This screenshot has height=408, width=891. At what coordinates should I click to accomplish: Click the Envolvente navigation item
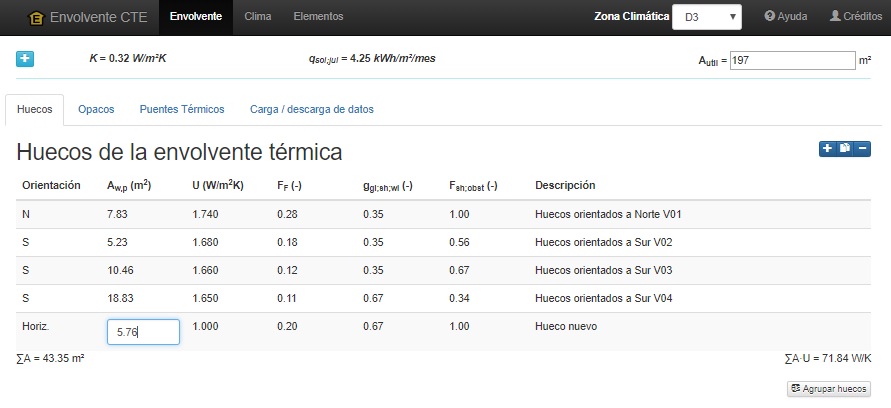[x=195, y=16]
